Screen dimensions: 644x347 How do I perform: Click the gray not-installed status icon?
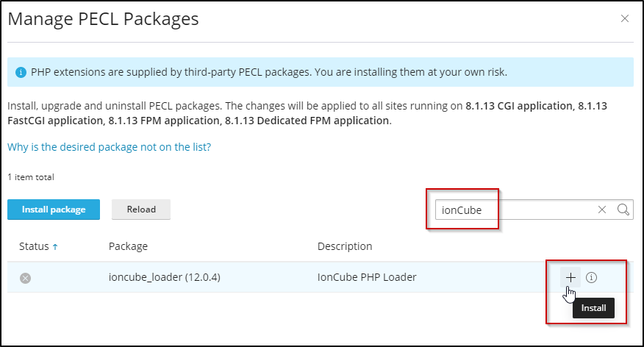click(x=25, y=278)
